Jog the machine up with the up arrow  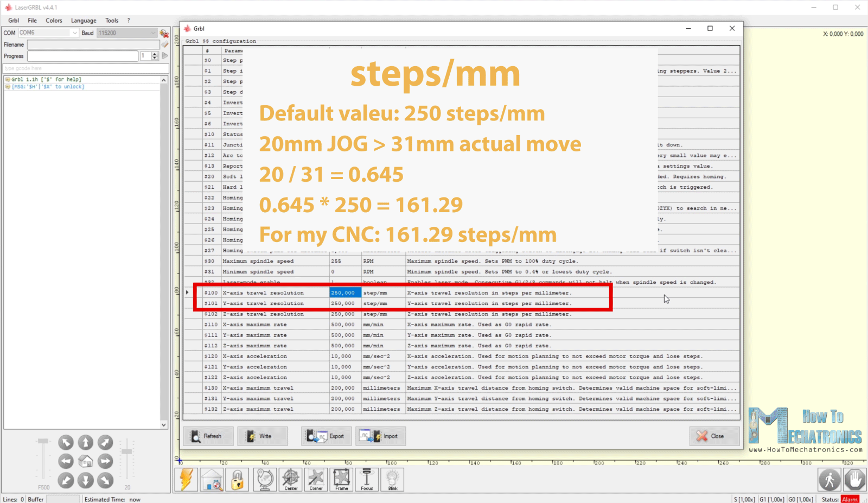pos(86,442)
